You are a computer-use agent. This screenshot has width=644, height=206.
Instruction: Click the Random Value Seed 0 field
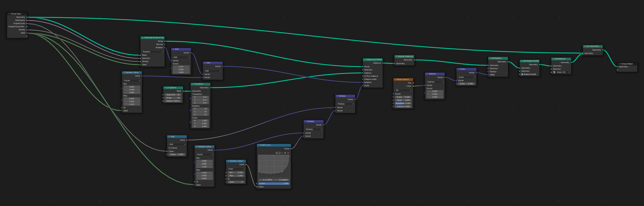[x=236, y=182]
